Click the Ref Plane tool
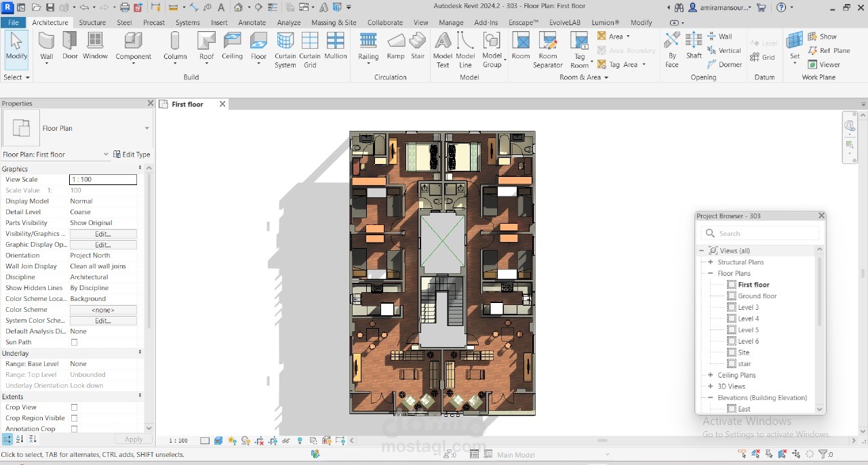Screen dimensions: 868x465 [829, 50]
